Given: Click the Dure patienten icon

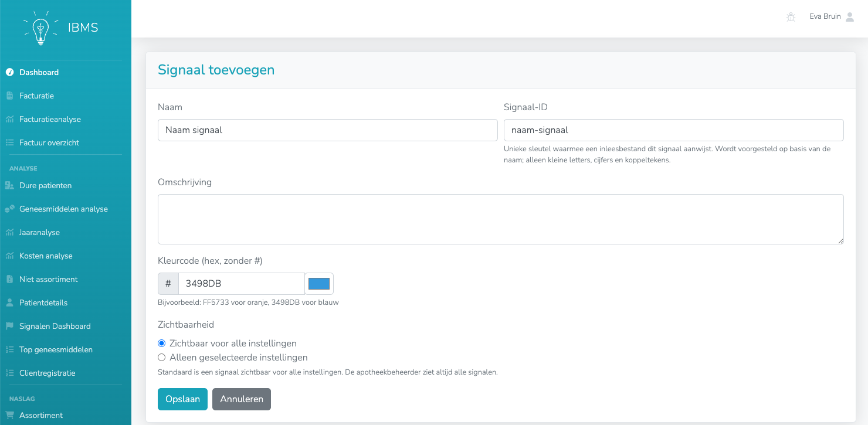Looking at the screenshot, I should (x=9, y=186).
